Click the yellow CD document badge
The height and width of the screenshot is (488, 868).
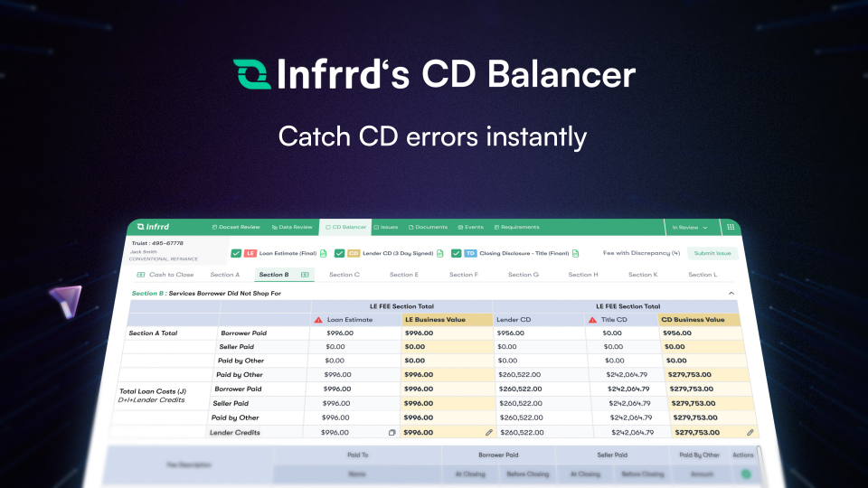354,253
